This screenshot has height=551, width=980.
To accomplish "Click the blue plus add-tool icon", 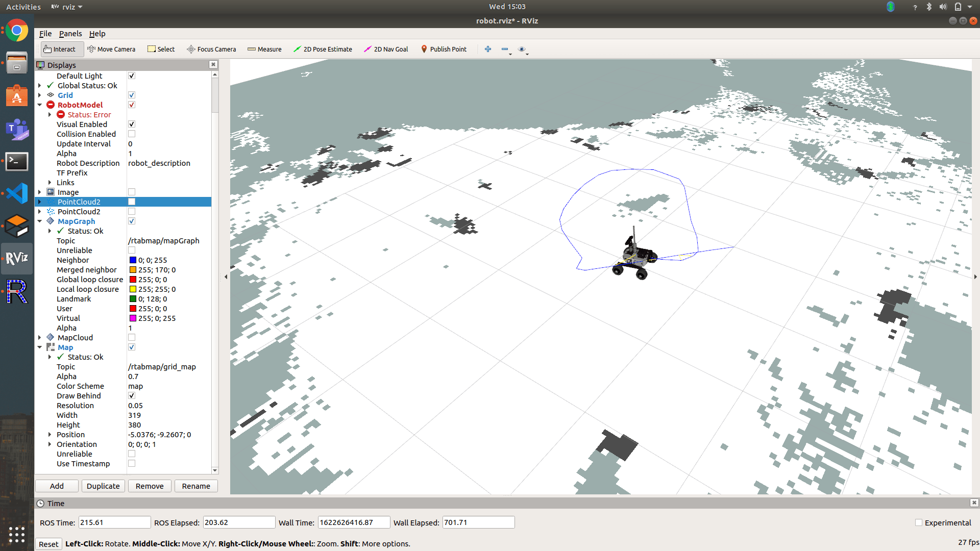I will pos(488,49).
